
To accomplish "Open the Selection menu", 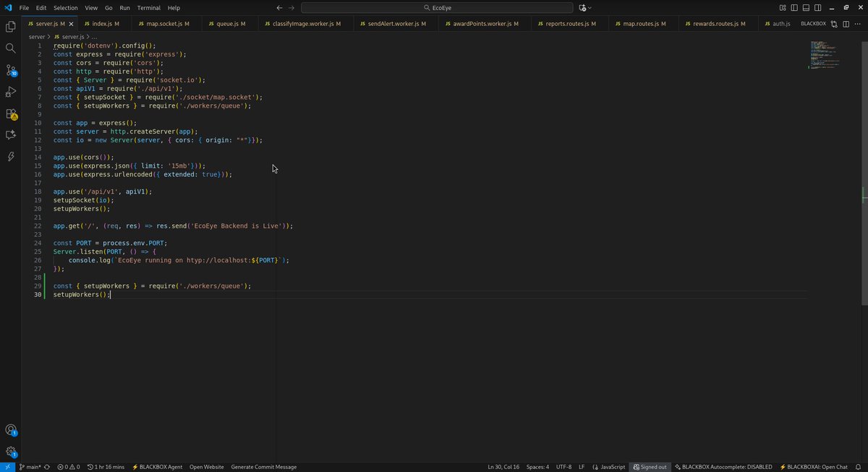I will 66,7.
